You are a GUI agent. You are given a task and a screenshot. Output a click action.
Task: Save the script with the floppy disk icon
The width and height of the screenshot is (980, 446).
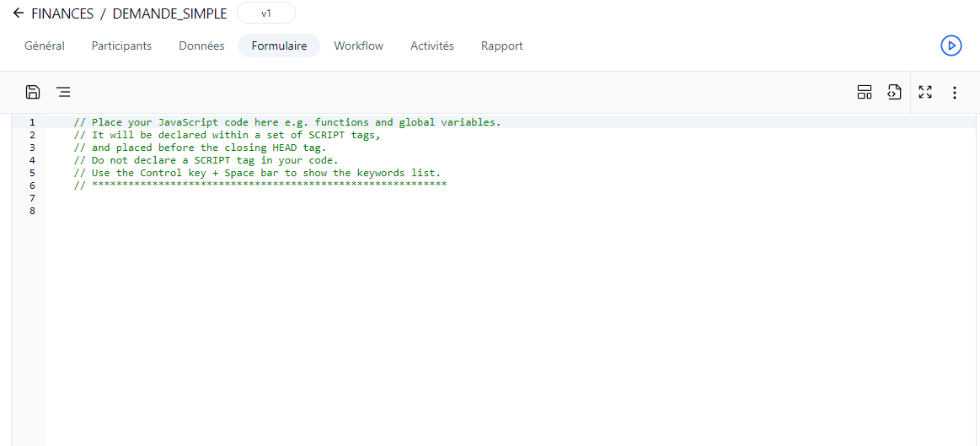coord(33,93)
